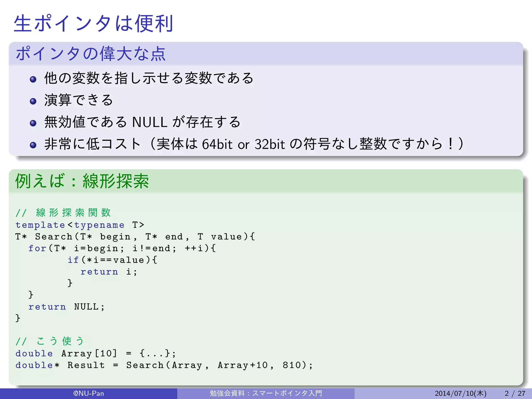This screenshot has height=399, width=532.
Task: Click the green header 例えば：線形探索
Action: [x=82, y=181]
